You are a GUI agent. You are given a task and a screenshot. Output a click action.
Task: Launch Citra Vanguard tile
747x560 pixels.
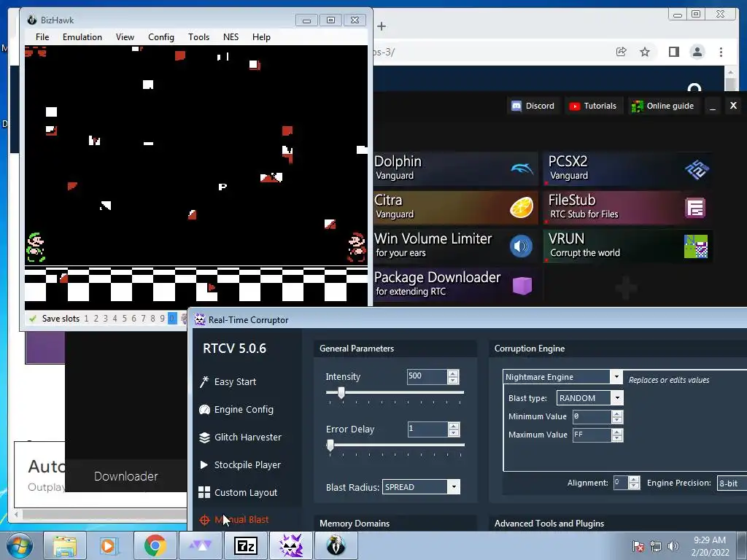455,207
